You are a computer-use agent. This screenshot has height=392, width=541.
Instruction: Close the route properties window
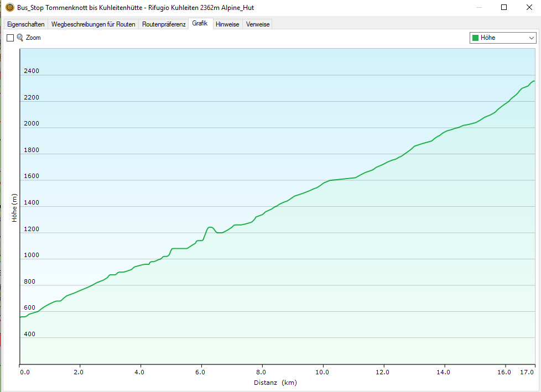tap(529, 8)
